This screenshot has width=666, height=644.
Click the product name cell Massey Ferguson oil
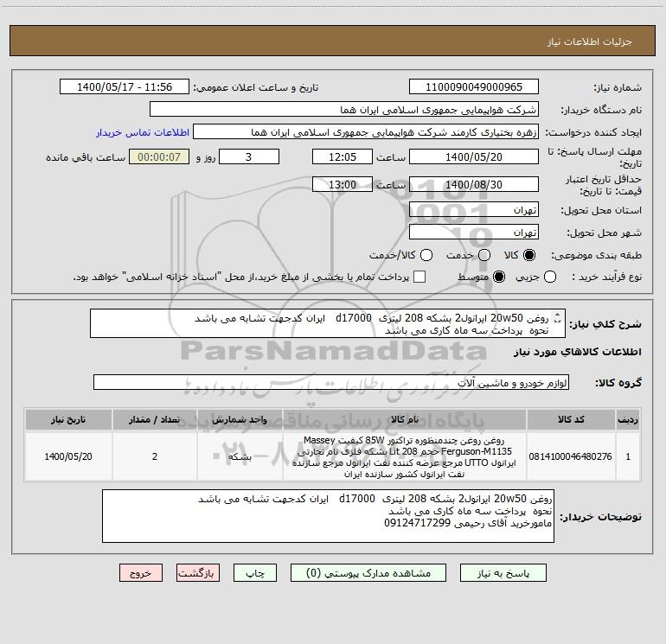[x=405, y=456]
